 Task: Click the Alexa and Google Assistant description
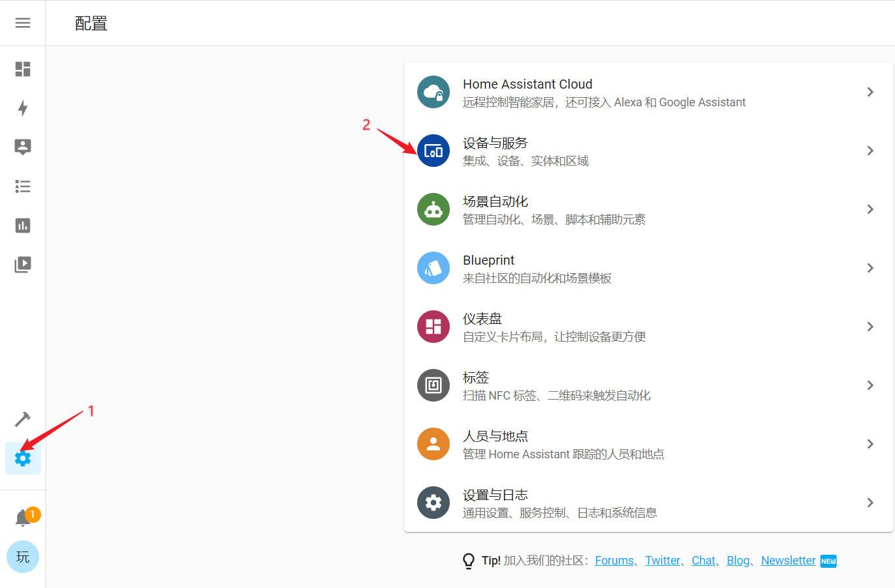604,102
